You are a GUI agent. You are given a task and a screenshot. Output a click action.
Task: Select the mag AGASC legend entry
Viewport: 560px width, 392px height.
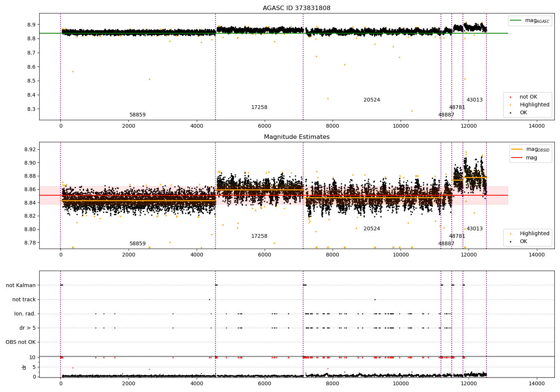pos(530,21)
